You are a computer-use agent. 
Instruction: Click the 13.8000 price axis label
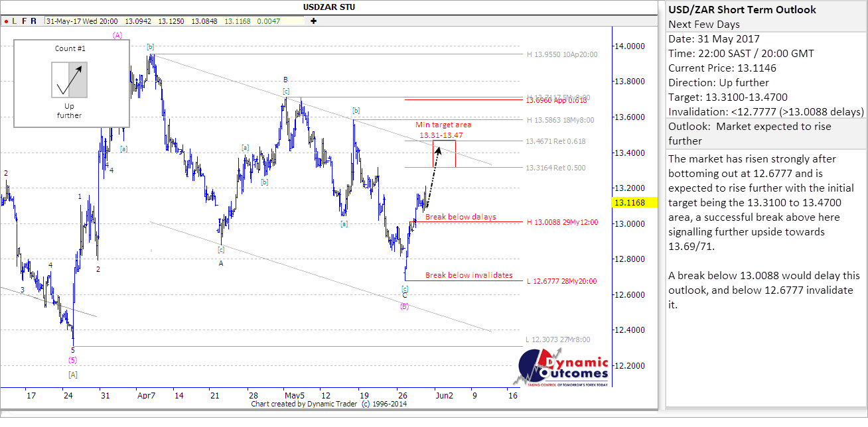[631, 82]
